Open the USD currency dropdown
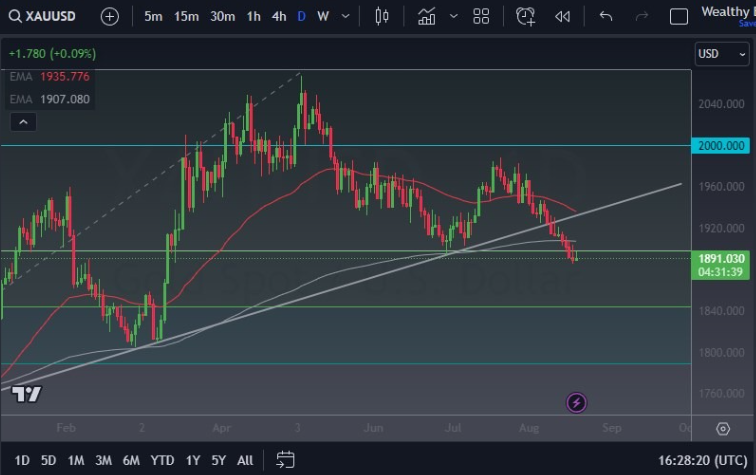 720,54
